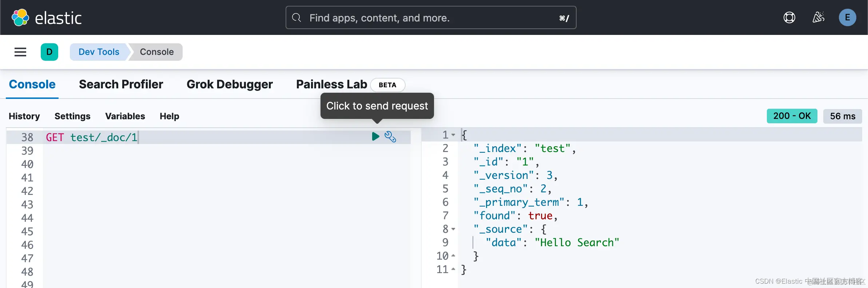
Task: Open the Painless Lab tab
Action: [331, 84]
